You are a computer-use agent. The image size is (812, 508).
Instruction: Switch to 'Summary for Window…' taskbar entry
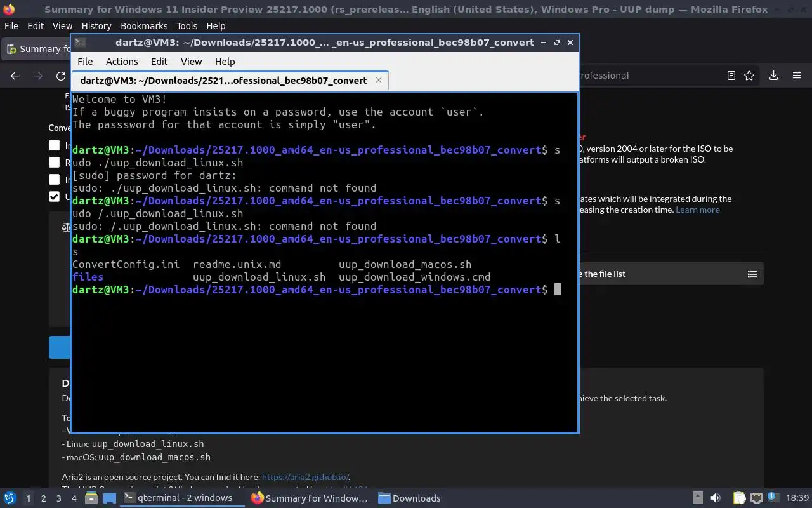click(310, 498)
